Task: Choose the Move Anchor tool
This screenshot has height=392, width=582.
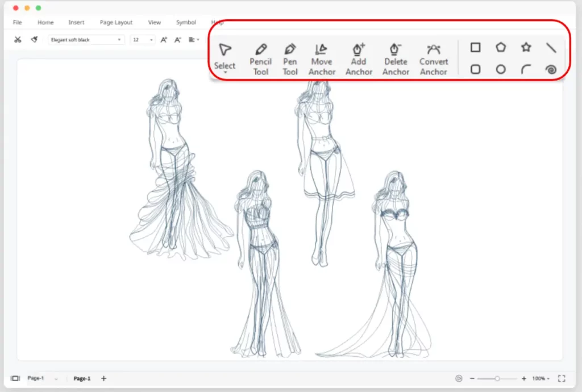Action: (322, 59)
